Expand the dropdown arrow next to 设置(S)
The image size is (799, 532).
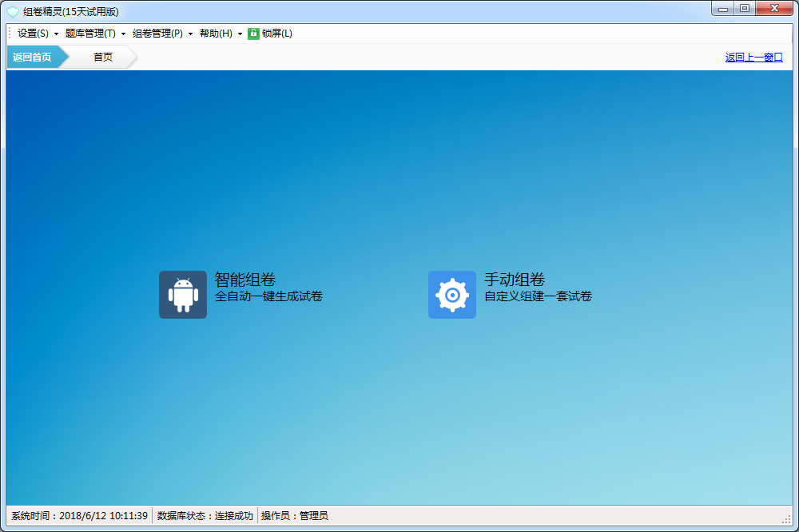(x=56, y=34)
